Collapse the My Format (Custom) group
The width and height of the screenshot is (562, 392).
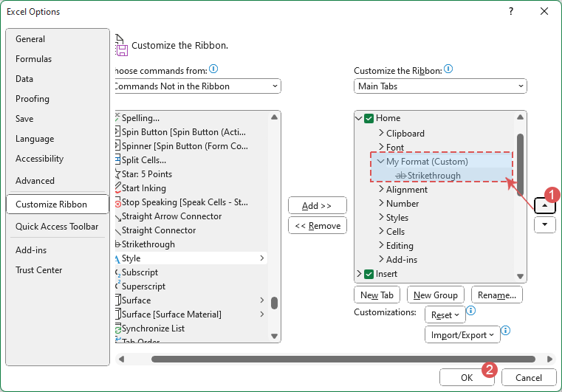[380, 162]
